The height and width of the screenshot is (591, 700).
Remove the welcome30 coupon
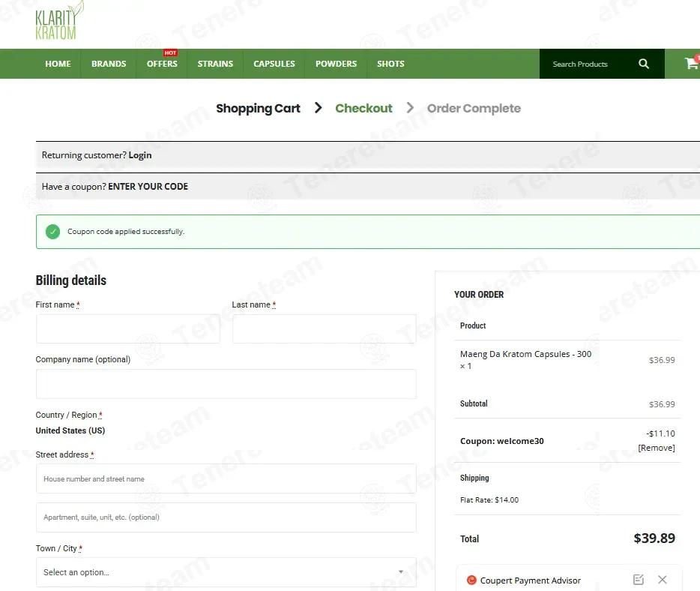657,448
